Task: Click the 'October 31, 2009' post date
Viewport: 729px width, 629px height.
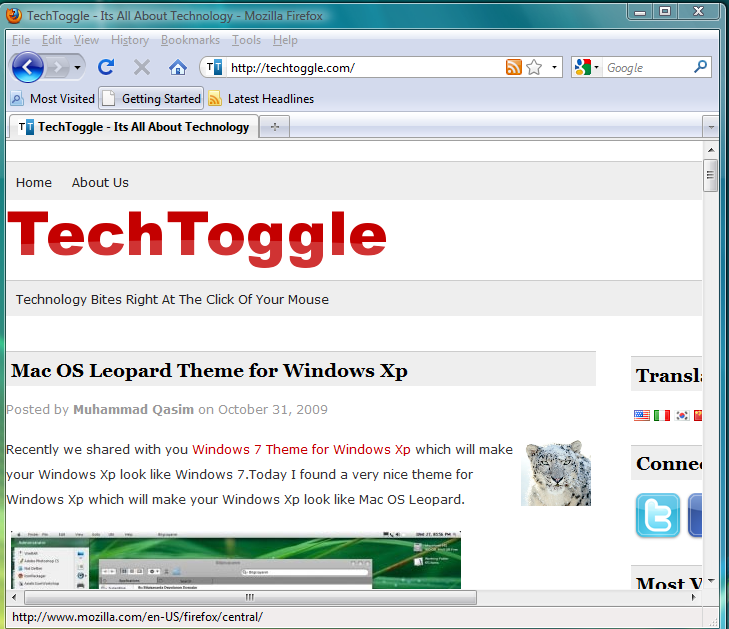Action: [273, 409]
